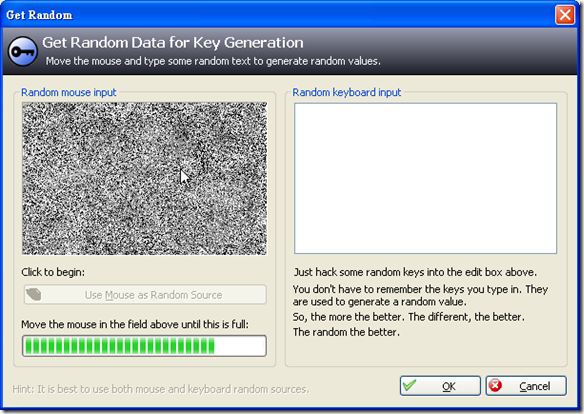This screenshot has width=584, height=414.
Task: Click 'Click to begin:' label
Action: [x=53, y=272]
